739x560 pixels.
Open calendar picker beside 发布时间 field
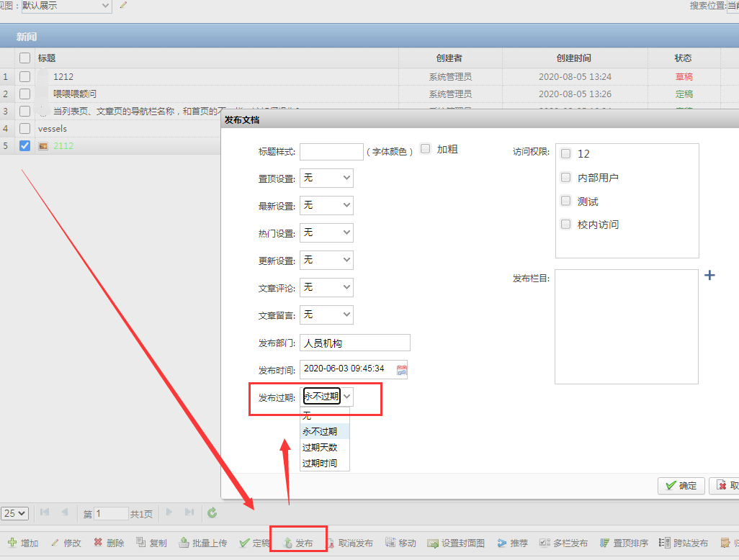(x=402, y=370)
